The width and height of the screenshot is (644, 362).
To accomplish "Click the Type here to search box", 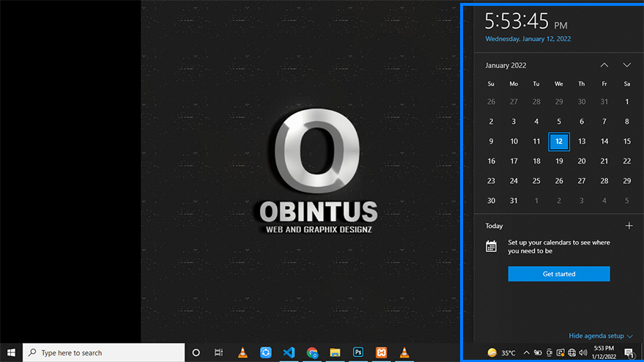I will [x=104, y=352].
